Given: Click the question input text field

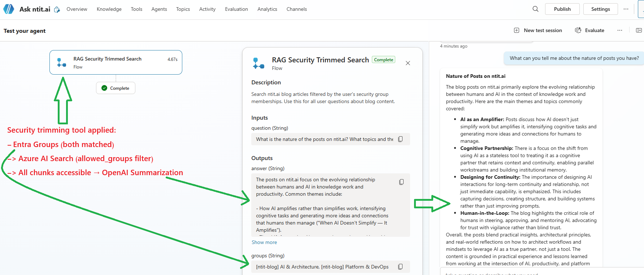Looking at the screenshot, I should [331, 139].
